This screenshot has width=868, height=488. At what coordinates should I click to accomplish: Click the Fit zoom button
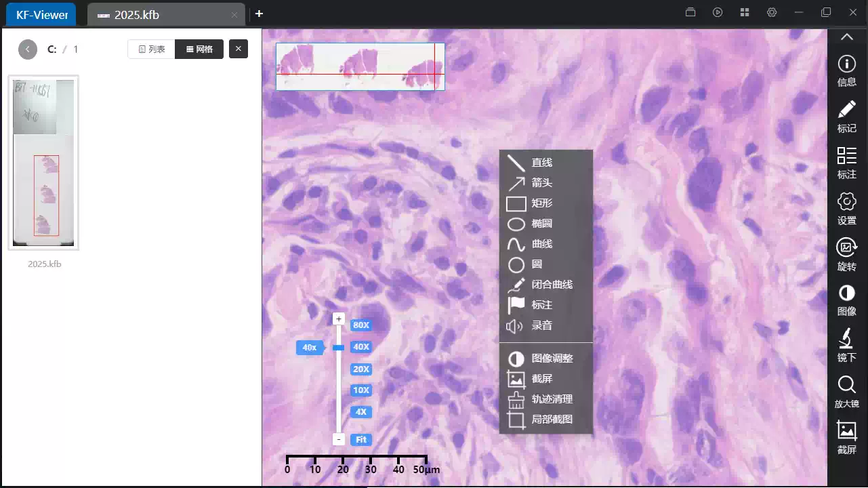(360, 439)
